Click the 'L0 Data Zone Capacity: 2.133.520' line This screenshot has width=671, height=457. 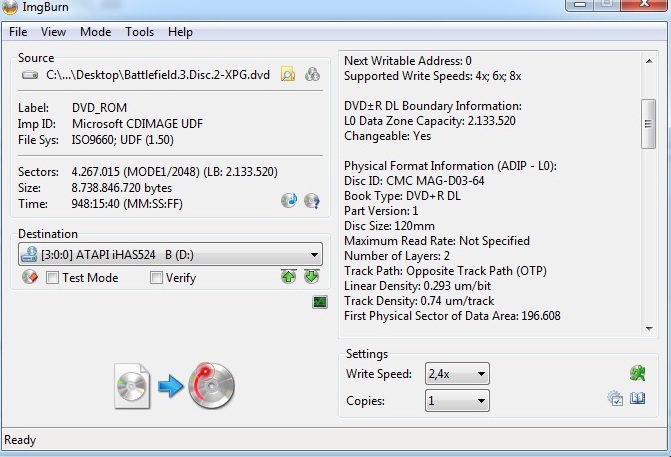pyautogui.click(x=430, y=121)
